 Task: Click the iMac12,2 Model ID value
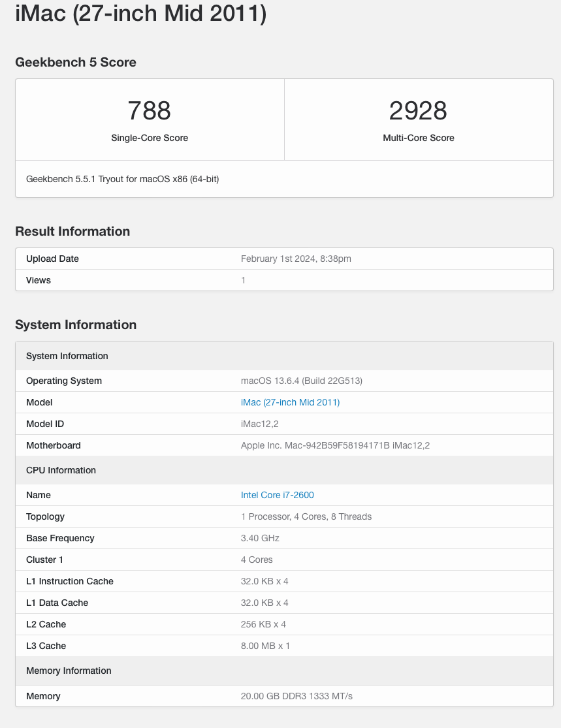click(260, 424)
